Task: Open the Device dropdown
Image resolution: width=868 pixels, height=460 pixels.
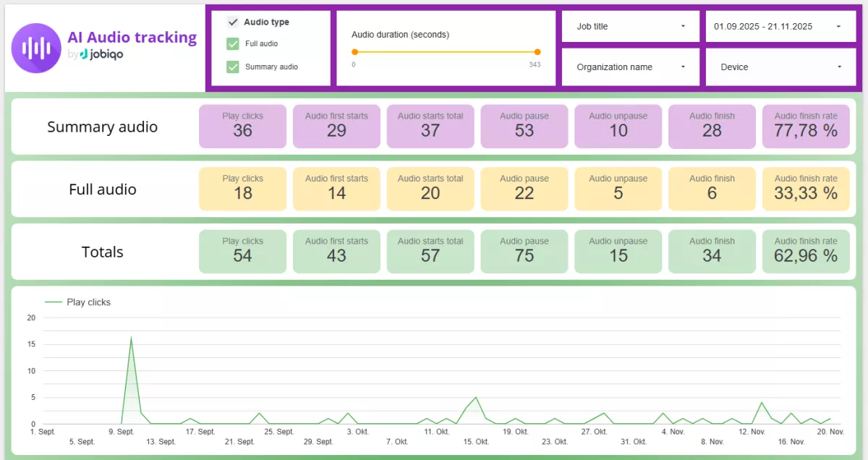Action: [780, 67]
